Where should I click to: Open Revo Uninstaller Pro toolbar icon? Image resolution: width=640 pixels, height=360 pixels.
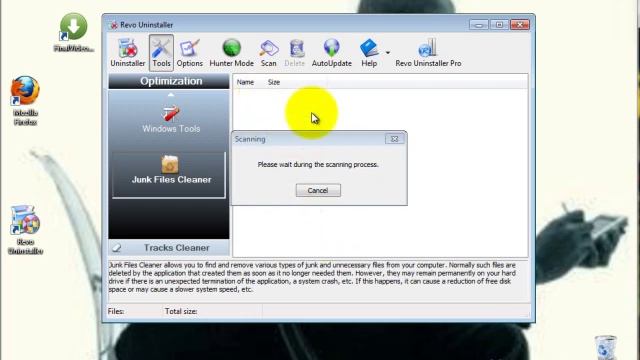point(428,53)
